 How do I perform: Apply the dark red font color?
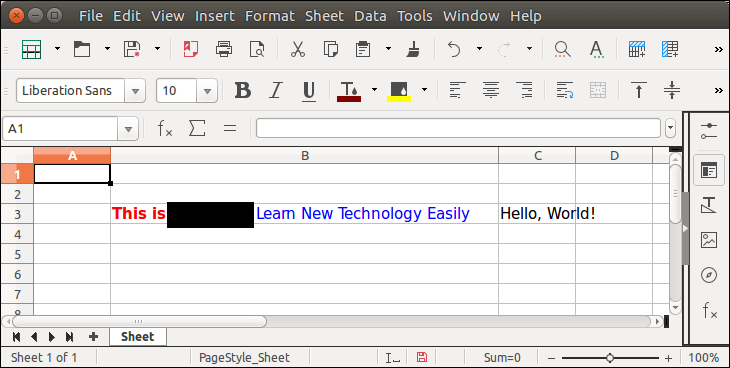tap(349, 91)
